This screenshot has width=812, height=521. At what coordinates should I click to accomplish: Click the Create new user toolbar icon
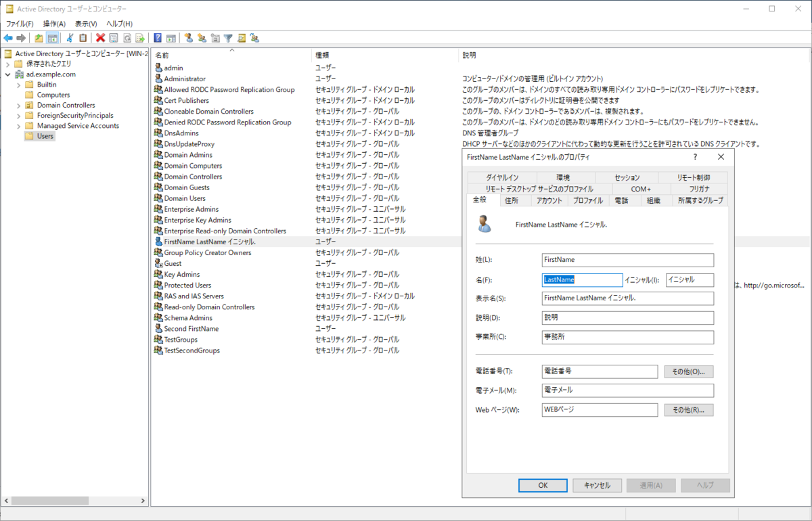coord(189,38)
